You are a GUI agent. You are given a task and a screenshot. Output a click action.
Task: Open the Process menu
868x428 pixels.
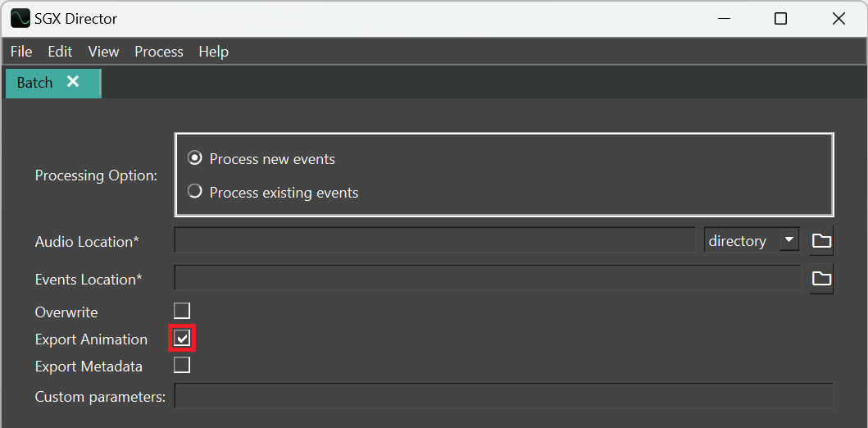coord(158,52)
